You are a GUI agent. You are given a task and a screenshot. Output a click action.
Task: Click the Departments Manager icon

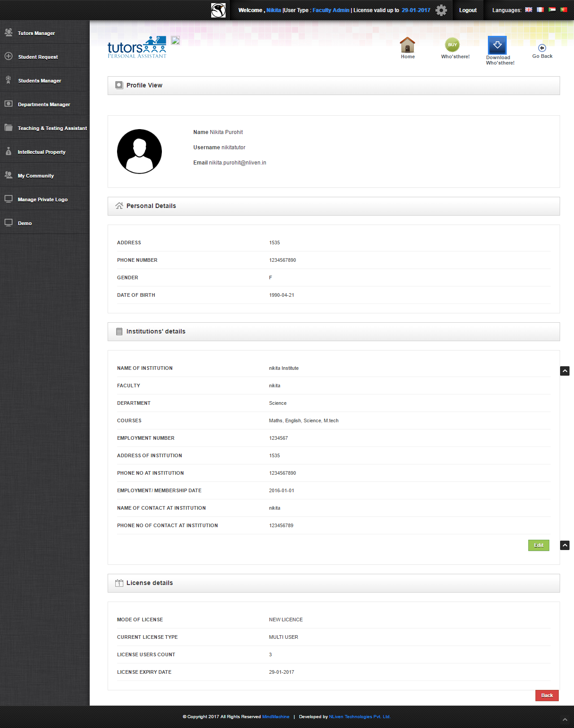point(9,104)
